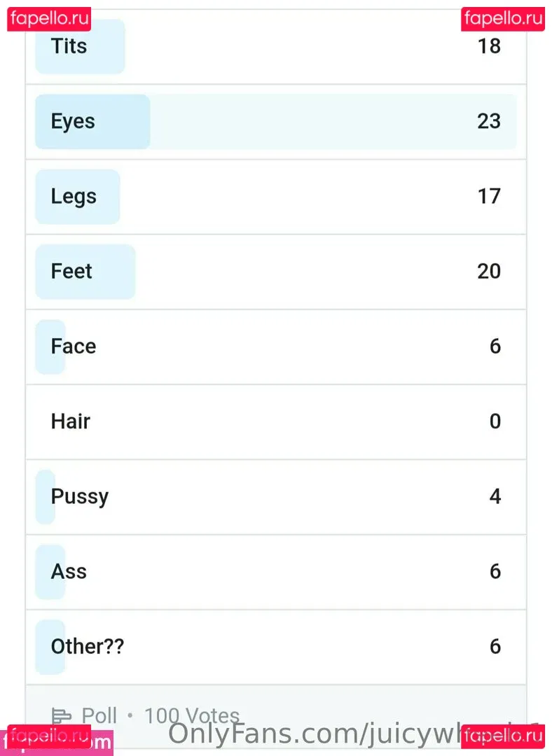Click the 23 vote count number
The width and height of the screenshot is (552, 756).
tap(489, 121)
